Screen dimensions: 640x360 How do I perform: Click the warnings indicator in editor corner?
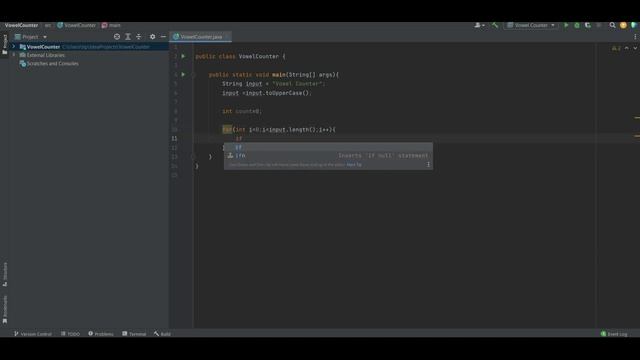pyautogui.click(x=616, y=48)
